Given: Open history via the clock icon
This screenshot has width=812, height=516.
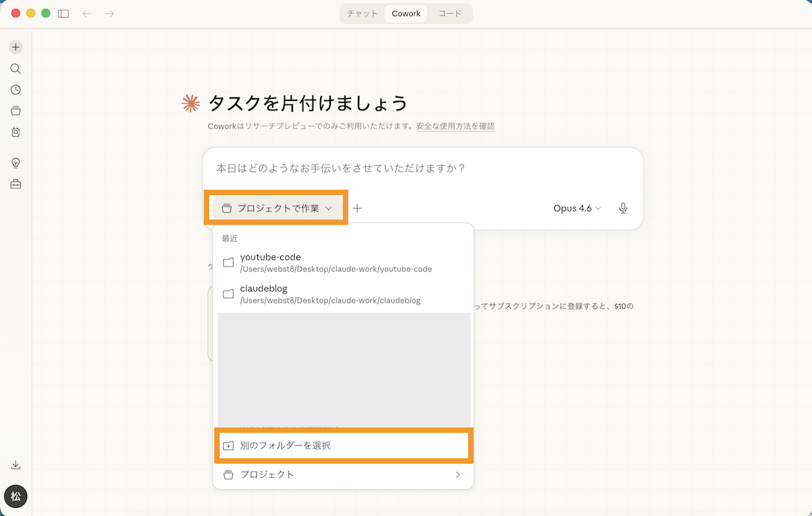Looking at the screenshot, I should pos(16,89).
